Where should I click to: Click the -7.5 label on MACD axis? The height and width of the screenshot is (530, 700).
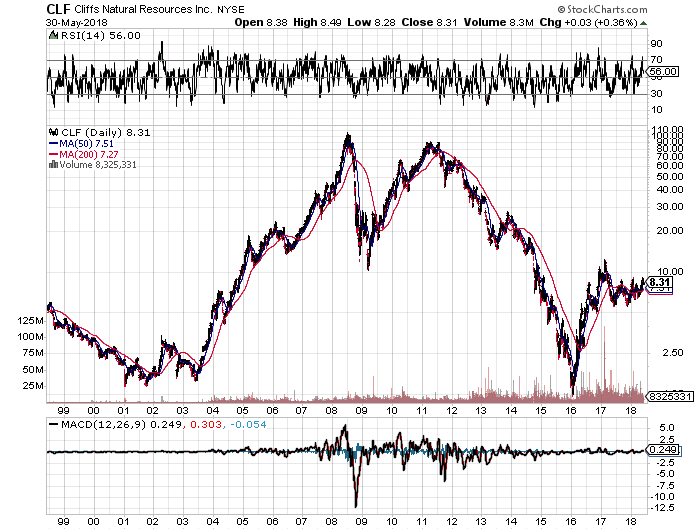(x=665, y=486)
